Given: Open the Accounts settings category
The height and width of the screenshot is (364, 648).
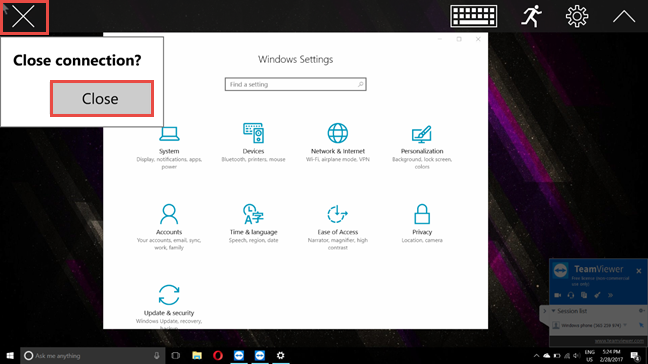Looking at the screenshot, I should (x=169, y=226).
